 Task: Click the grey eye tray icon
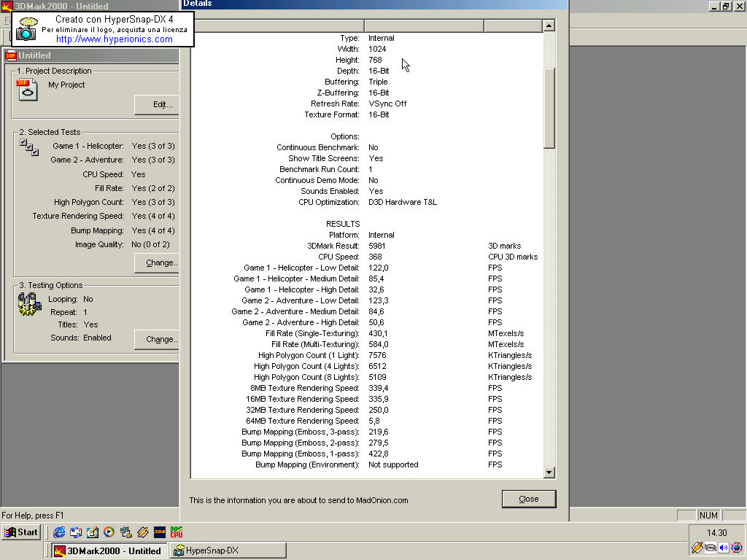pyautogui.click(x=711, y=548)
